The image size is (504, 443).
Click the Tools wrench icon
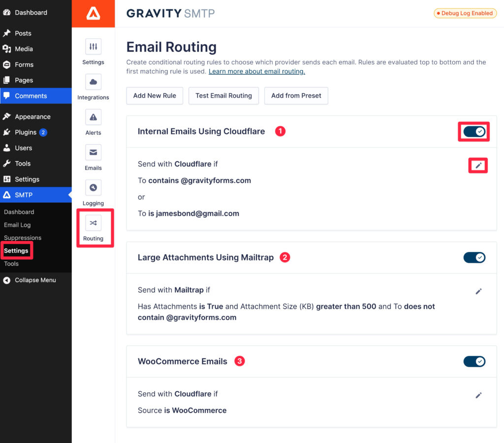coord(7,163)
